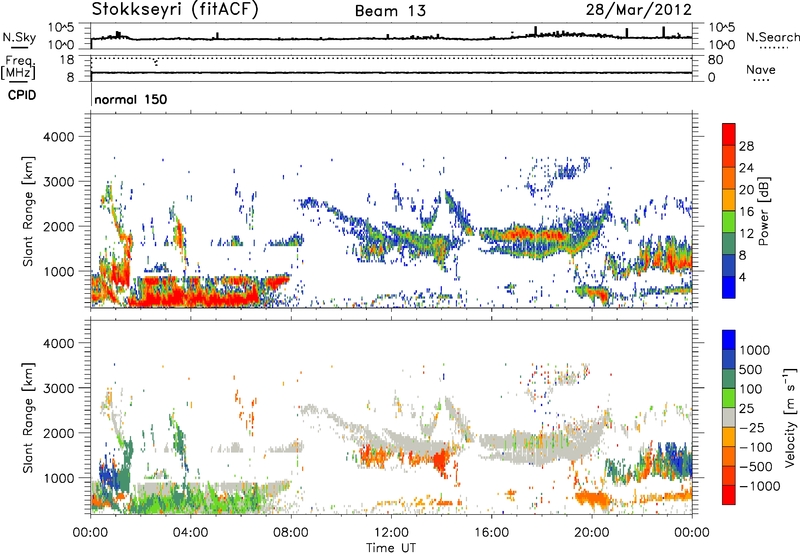
Task: Click the 1000 label on Velocity colorbar
Action: pyautogui.click(x=755, y=350)
